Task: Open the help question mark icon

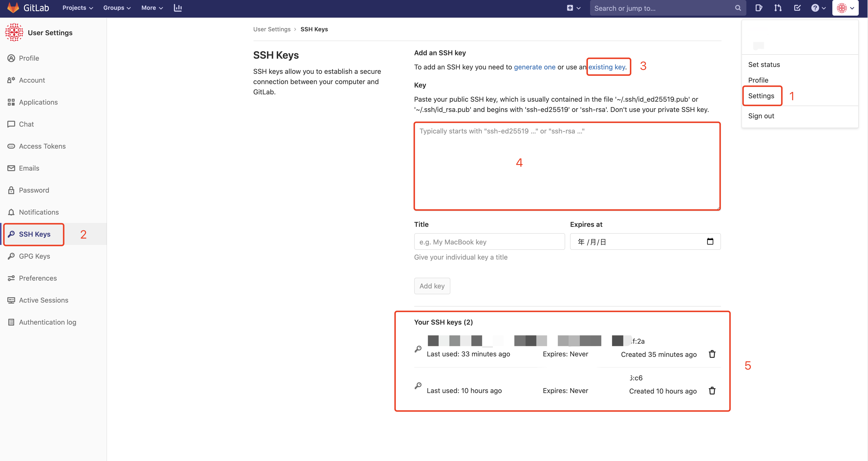Action: tap(815, 8)
